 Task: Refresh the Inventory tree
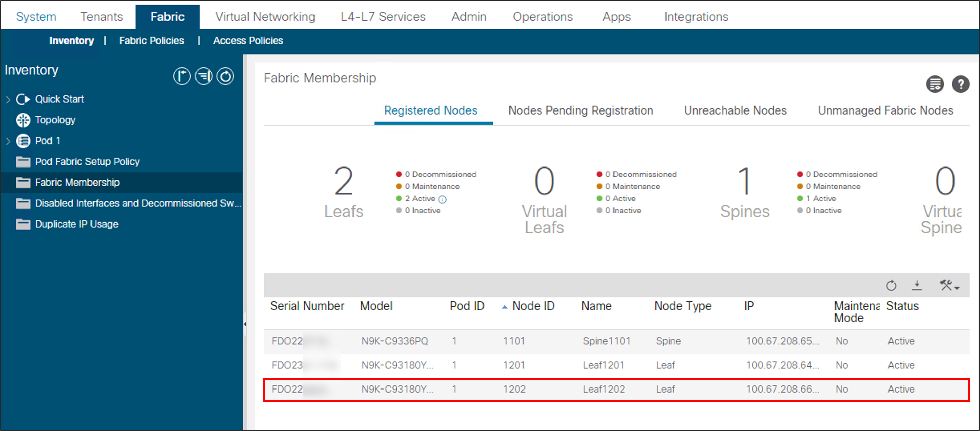[x=225, y=76]
